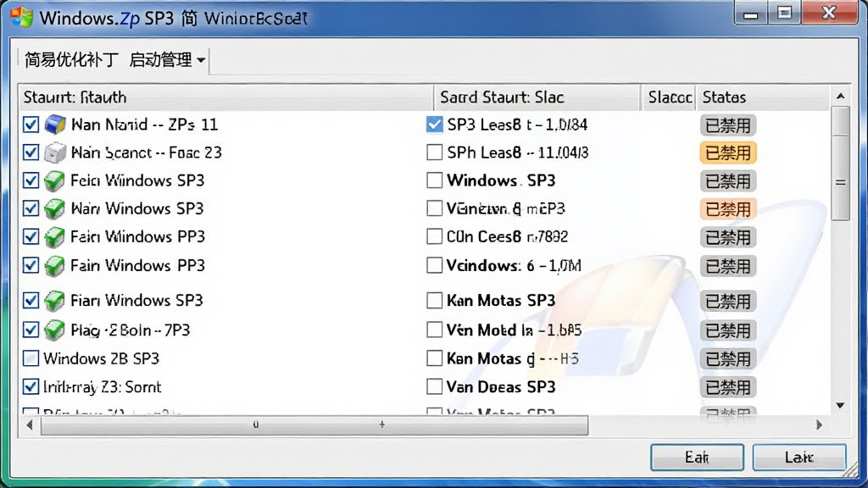
Task: Click the blue shield icon beside 'Wan Manid -- ZPs 11'
Action: [x=55, y=125]
